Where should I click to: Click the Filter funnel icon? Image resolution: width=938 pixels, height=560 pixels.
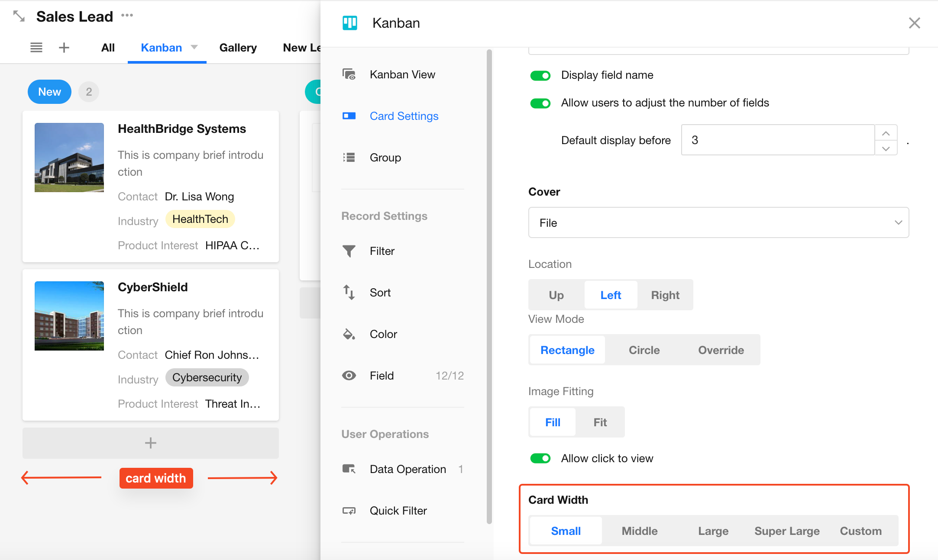coord(349,251)
